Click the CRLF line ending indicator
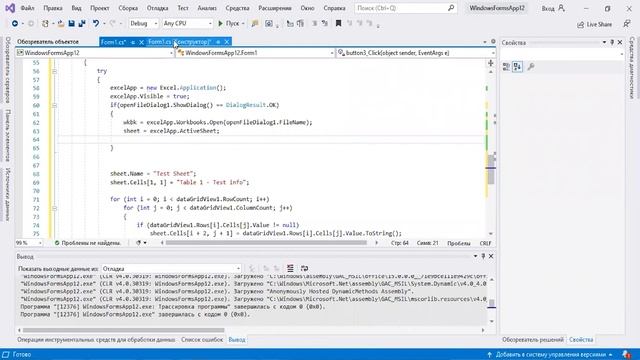 coord(485,243)
